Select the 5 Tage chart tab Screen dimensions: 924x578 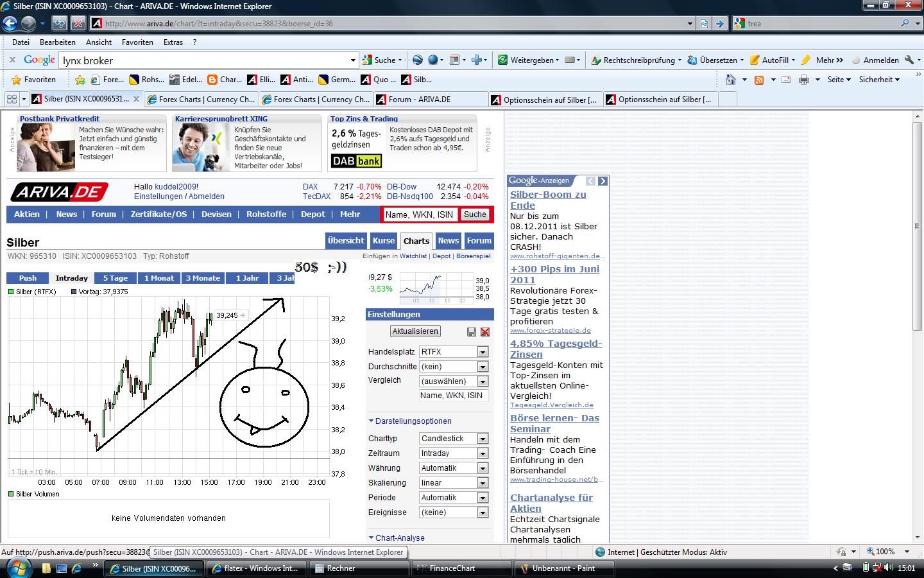click(116, 278)
